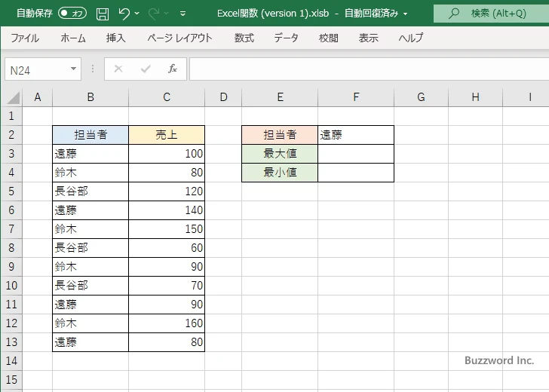Select column F header

(x=356, y=97)
